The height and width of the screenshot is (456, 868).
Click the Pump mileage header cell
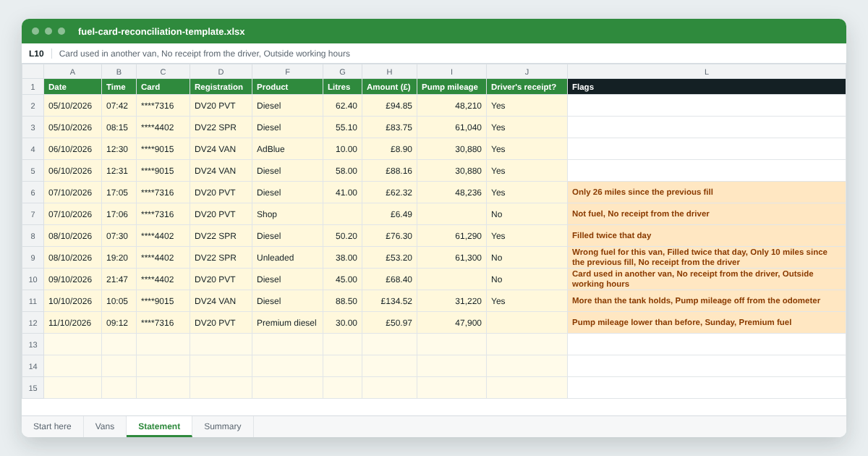451,87
